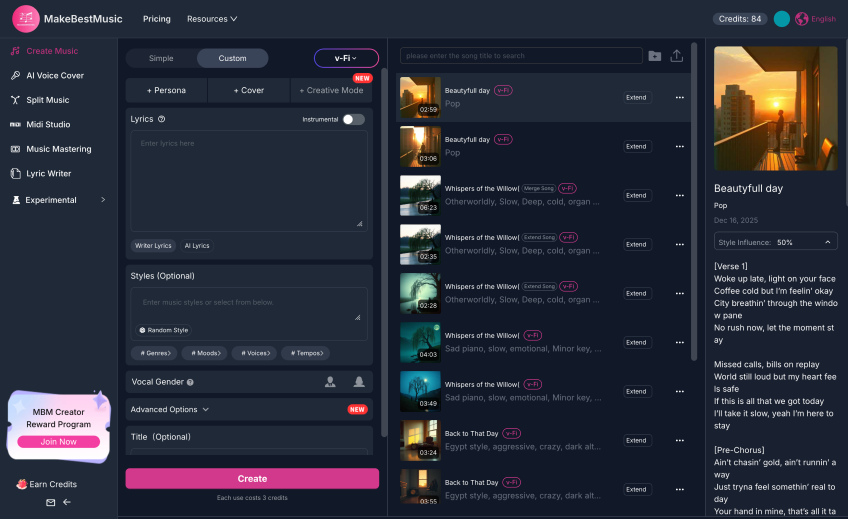The width and height of the screenshot is (848, 519).
Task: Change language via globe icon
Action: pyautogui.click(x=801, y=19)
